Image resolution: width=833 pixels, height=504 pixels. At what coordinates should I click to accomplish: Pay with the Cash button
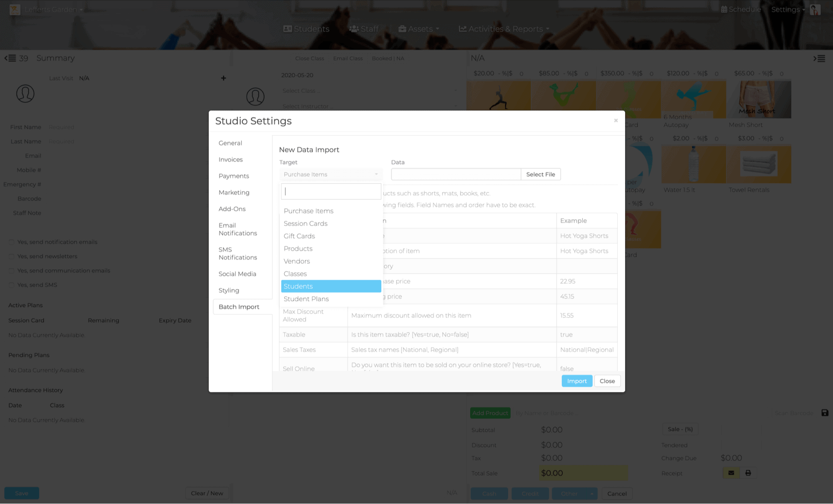pyautogui.click(x=489, y=494)
